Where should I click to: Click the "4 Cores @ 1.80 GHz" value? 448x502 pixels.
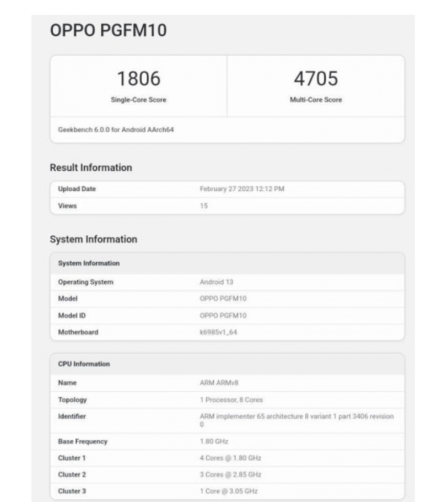(x=230, y=458)
